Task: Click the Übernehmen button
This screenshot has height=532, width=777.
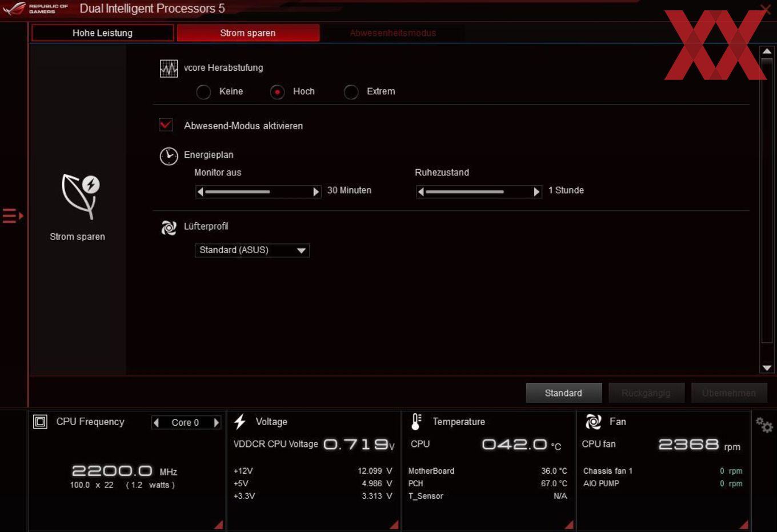Action: tap(729, 393)
